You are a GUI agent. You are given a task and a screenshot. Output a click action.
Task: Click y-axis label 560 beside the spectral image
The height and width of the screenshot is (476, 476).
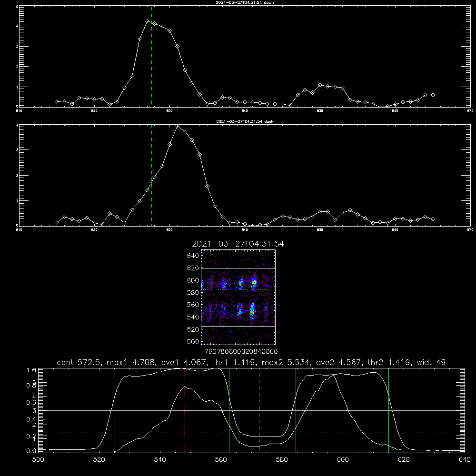point(193,305)
